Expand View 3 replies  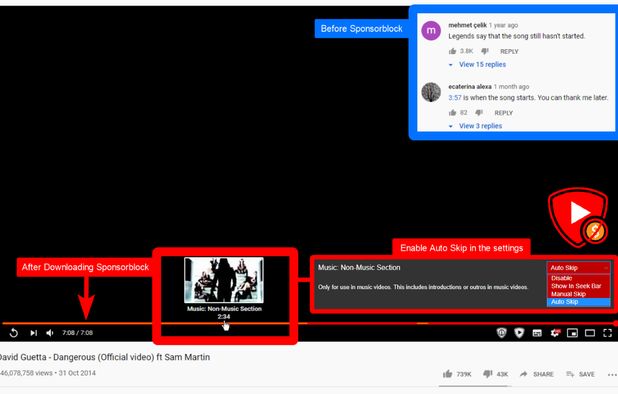tap(476, 126)
